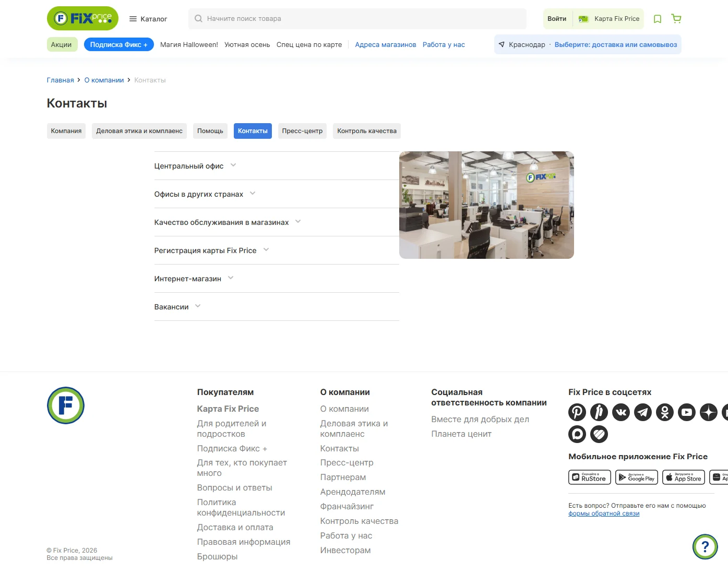
Task: Open the Pinterest social icon
Action: point(577,412)
